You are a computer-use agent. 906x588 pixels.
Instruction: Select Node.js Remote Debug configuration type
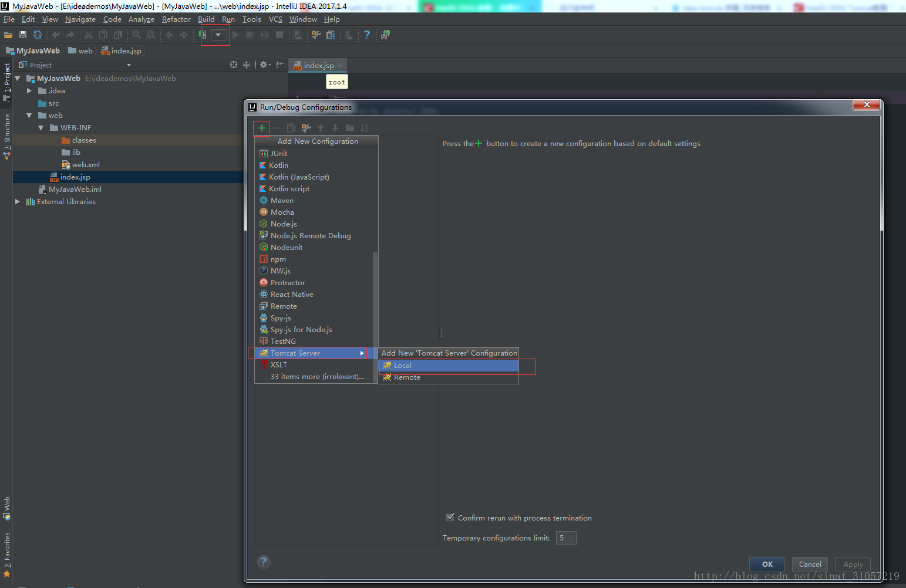(x=314, y=235)
